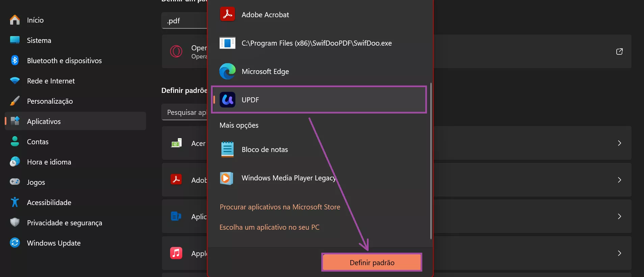Click the external link icon on Opera row
The height and width of the screenshot is (277, 644).
coord(619,51)
